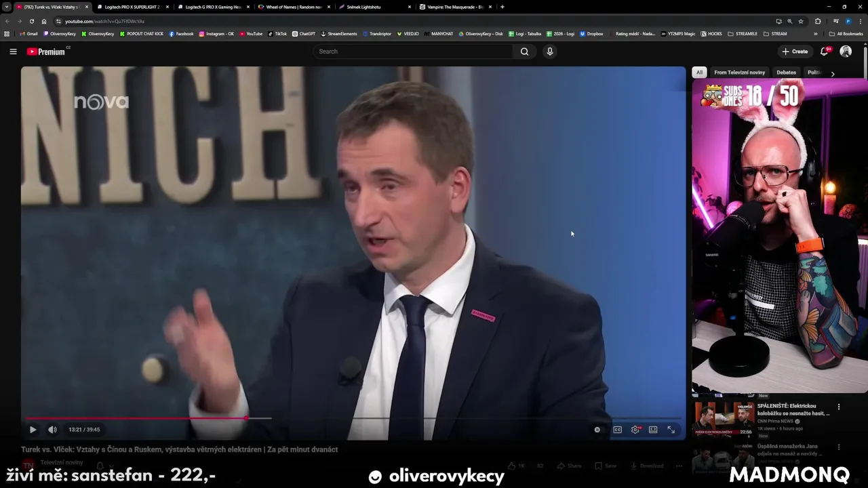Open a new browser tab
The image size is (868, 488).
point(502,7)
